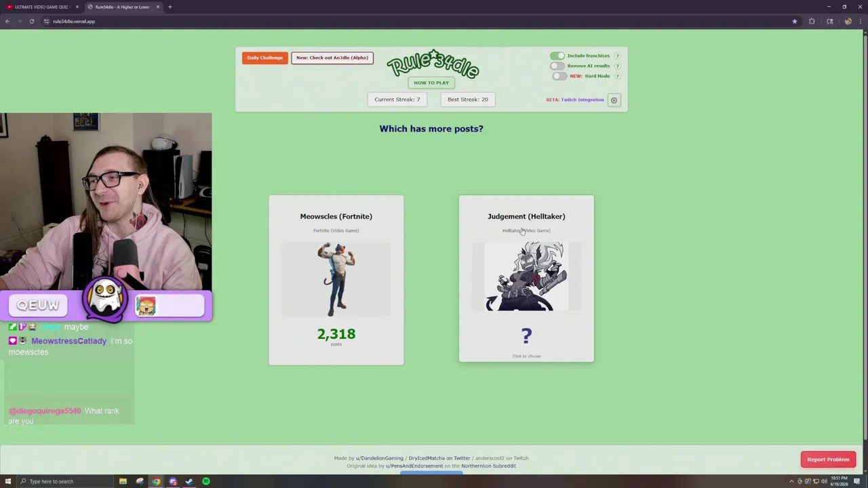This screenshot has width=868, height=488.
Task: Go forward in the browser
Action: (x=20, y=21)
